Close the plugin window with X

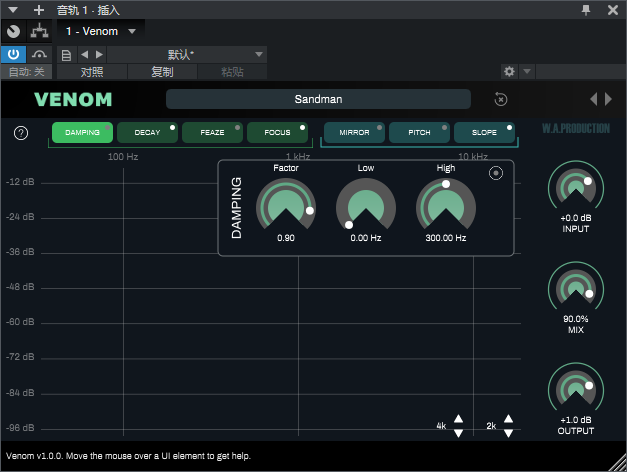tap(613, 10)
